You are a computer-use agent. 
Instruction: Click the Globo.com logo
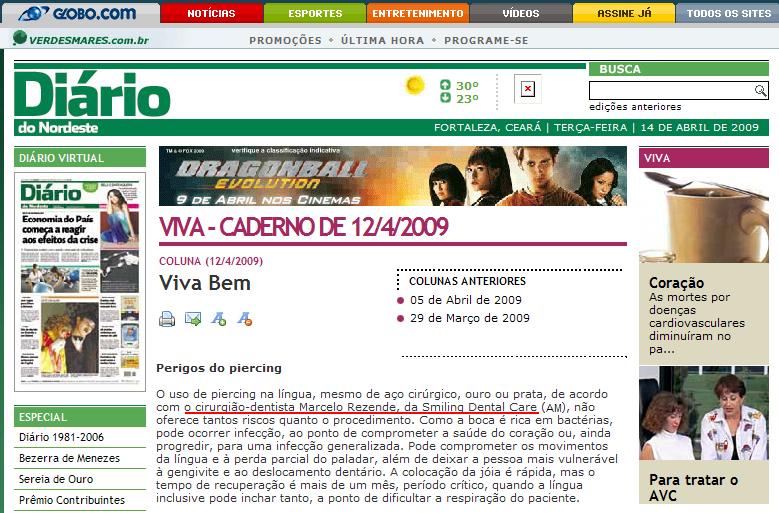tap(78, 13)
